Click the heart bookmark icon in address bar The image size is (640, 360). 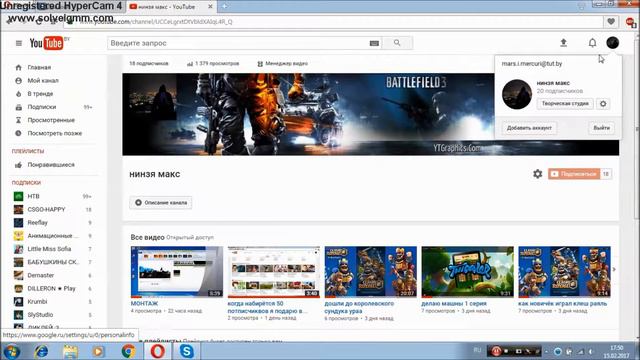611,22
